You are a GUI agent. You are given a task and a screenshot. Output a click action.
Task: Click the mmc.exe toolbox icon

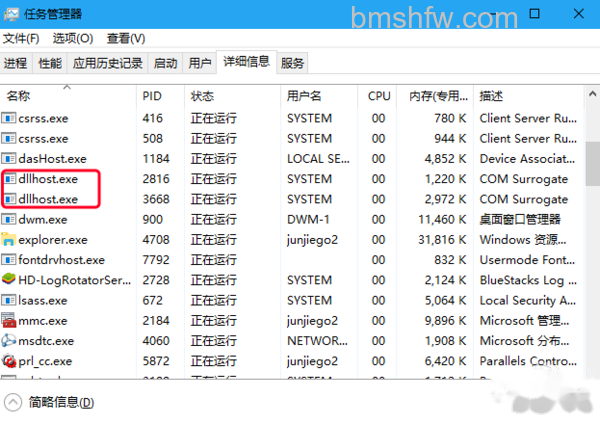click(8, 320)
